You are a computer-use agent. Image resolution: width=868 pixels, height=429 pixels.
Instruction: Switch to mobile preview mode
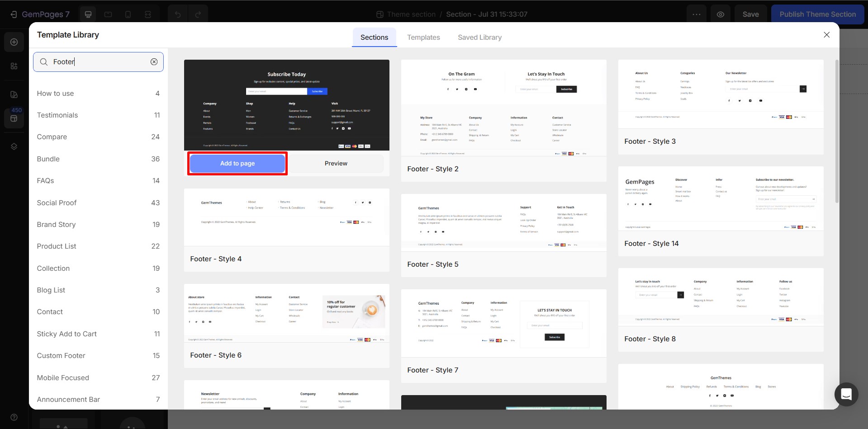click(128, 14)
